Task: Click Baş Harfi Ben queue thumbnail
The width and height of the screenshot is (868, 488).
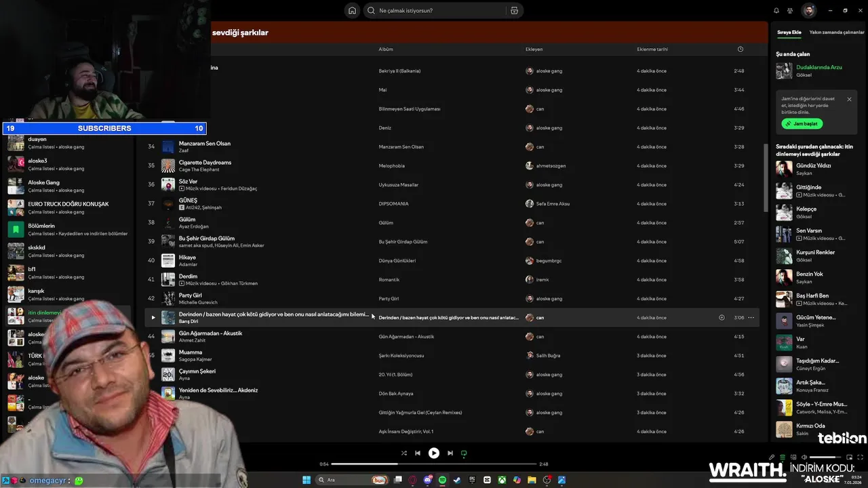Action: point(784,299)
